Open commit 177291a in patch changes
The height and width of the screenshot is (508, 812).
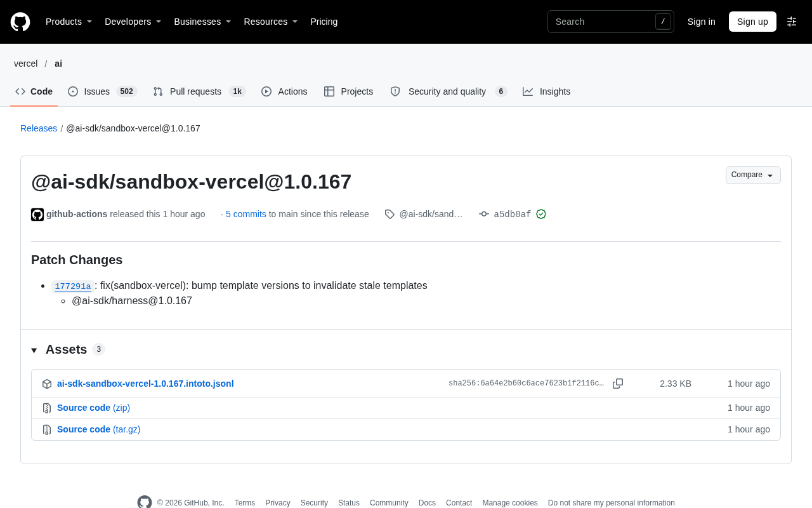pyautogui.click(x=73, y=286)
